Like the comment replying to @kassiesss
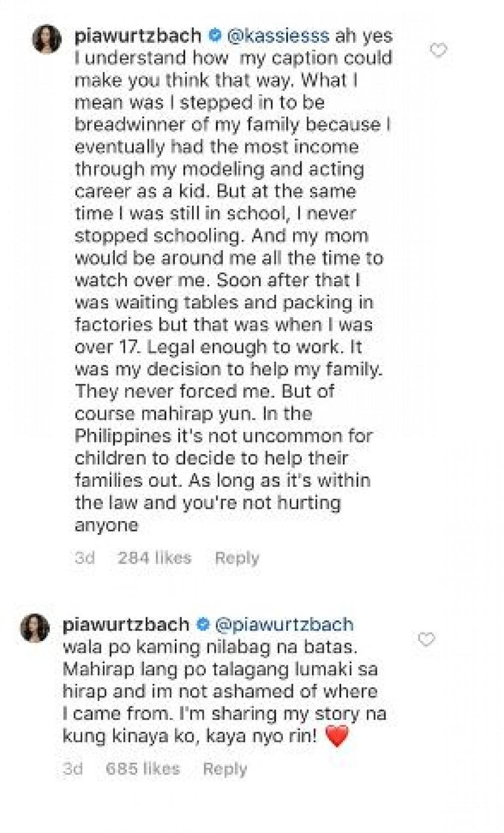This screenshot has width=504, height=833. click(x=438, y=50)
